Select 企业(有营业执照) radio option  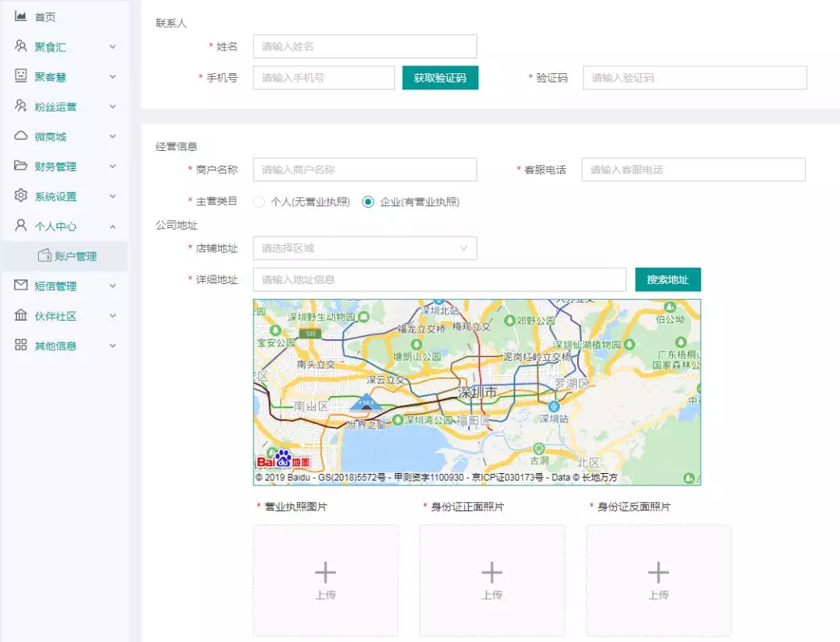point(369,202)
